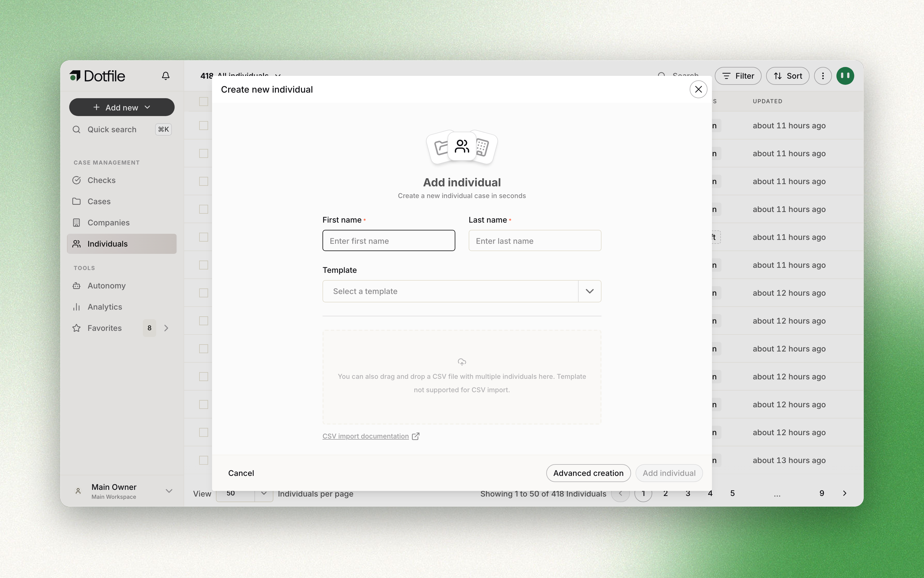924x578 pixels.
Task: Click the Quick search magnifier icon
Action: click(76, 129)
